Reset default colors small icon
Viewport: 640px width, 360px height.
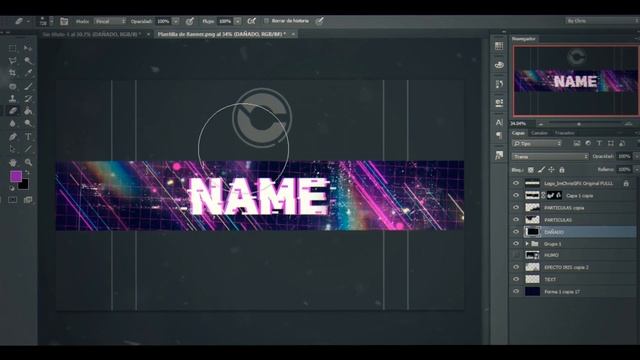point(12,188)
